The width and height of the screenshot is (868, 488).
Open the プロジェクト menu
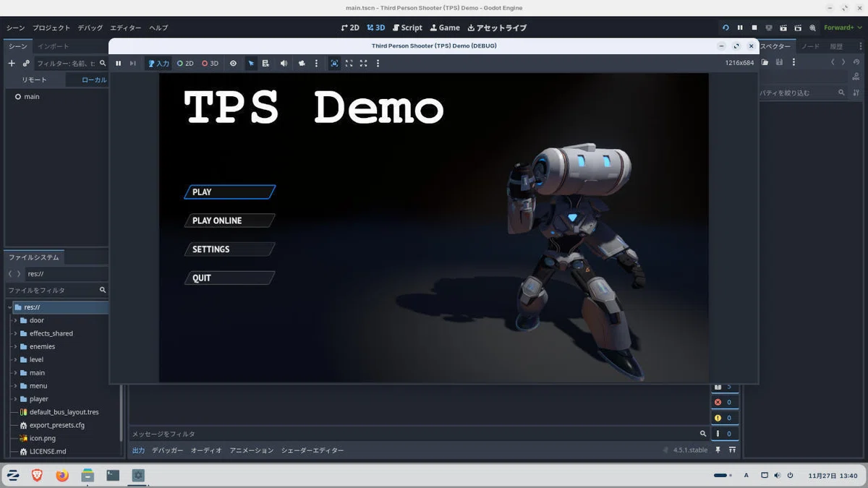(x=51, y=27)
